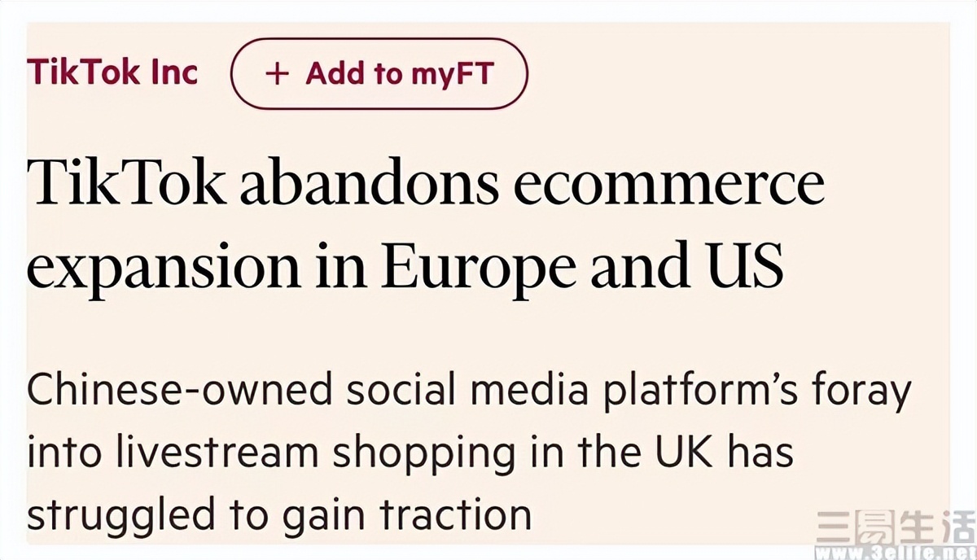The image size is (977, 560).
Task: Open the TikTok Inc topic link
Action: [112, 72]
